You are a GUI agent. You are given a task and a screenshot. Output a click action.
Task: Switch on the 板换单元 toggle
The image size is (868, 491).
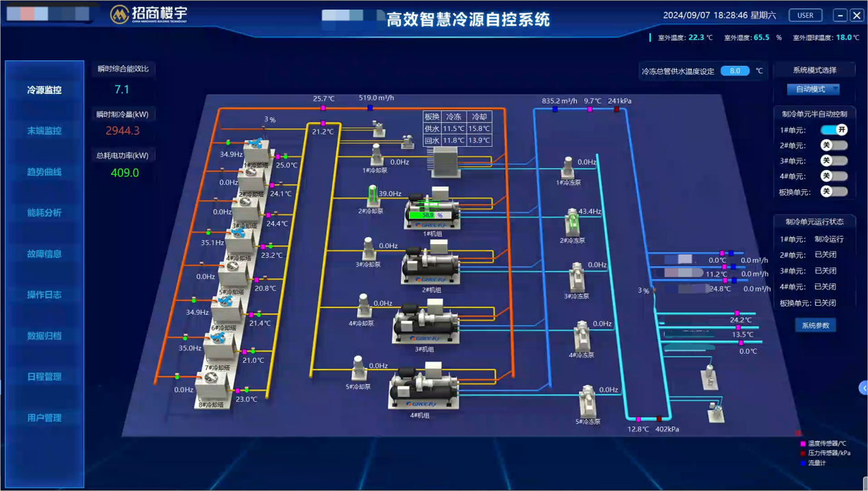[x=834, y=191]
